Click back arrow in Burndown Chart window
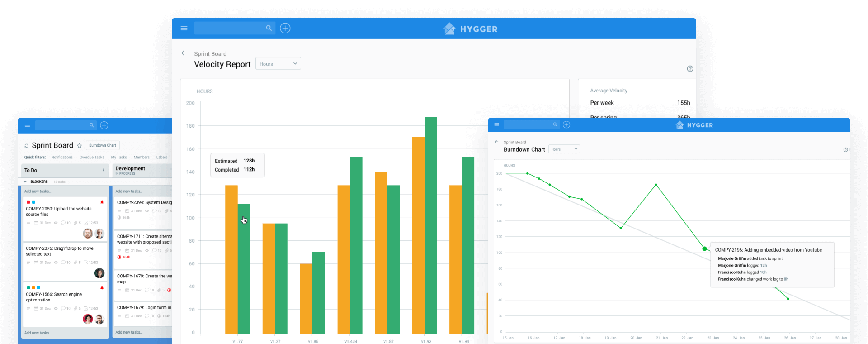This screenshot has width=868, height=344. pos(496,142)
